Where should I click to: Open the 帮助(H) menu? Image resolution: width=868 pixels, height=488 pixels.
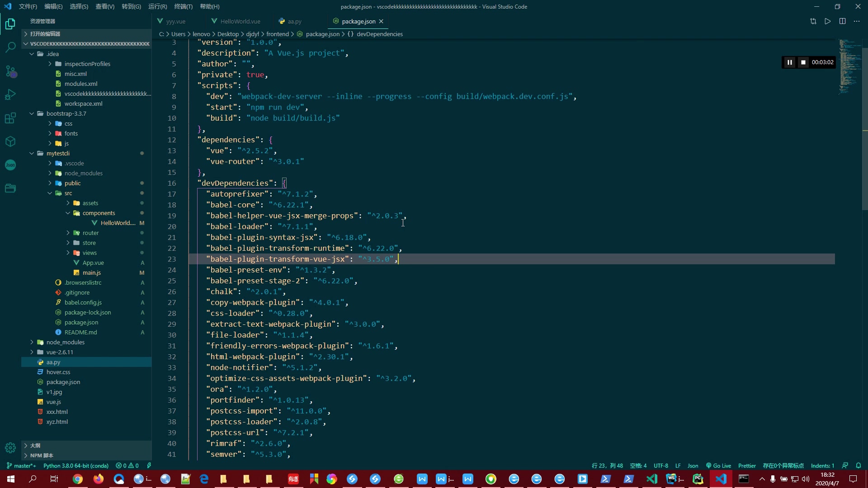pos(210,6)
